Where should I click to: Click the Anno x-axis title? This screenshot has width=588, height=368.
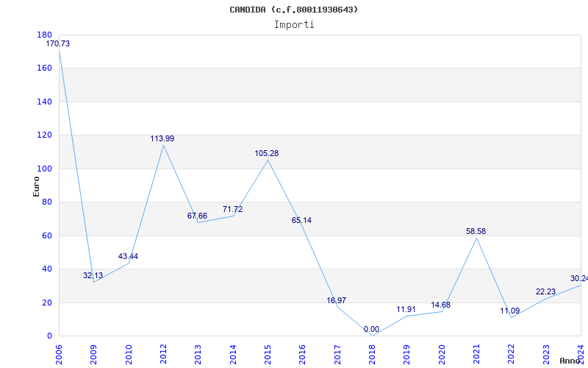[x=570, y=361]
